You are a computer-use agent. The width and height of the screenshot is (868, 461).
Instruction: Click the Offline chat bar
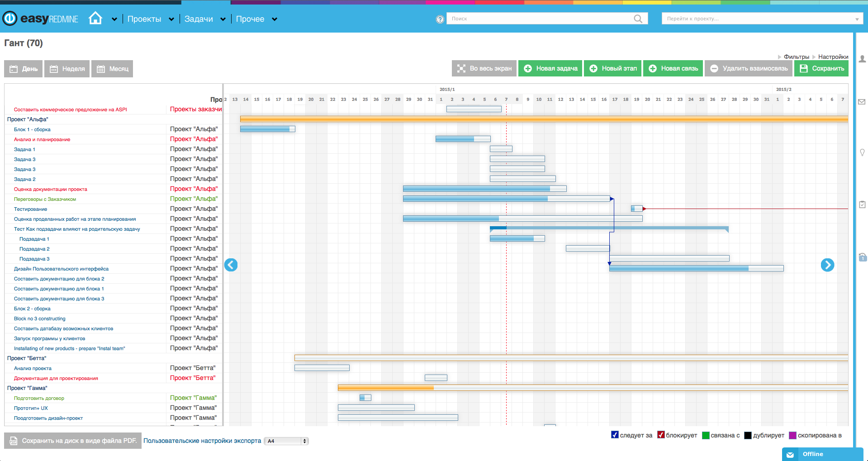(822, 454)
